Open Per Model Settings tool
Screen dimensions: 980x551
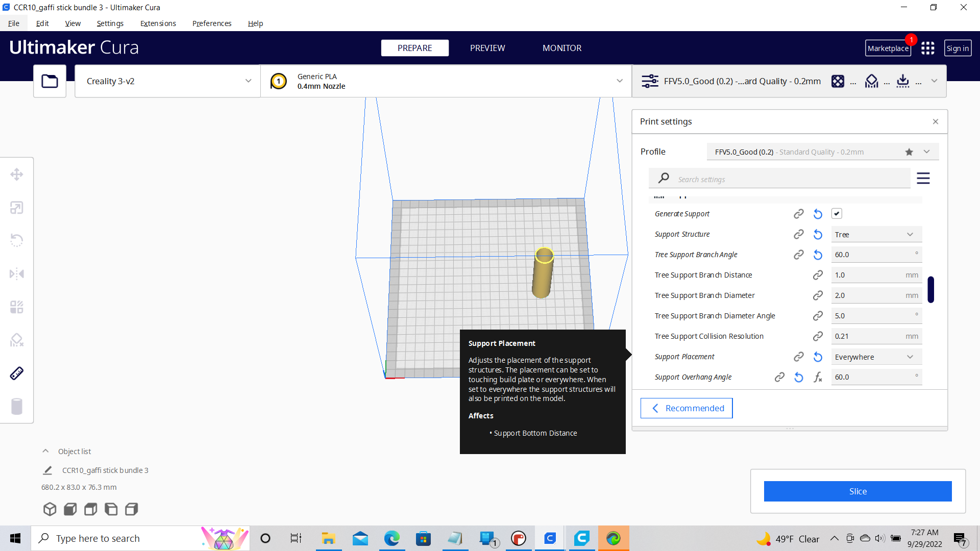[x=17, y=307]
